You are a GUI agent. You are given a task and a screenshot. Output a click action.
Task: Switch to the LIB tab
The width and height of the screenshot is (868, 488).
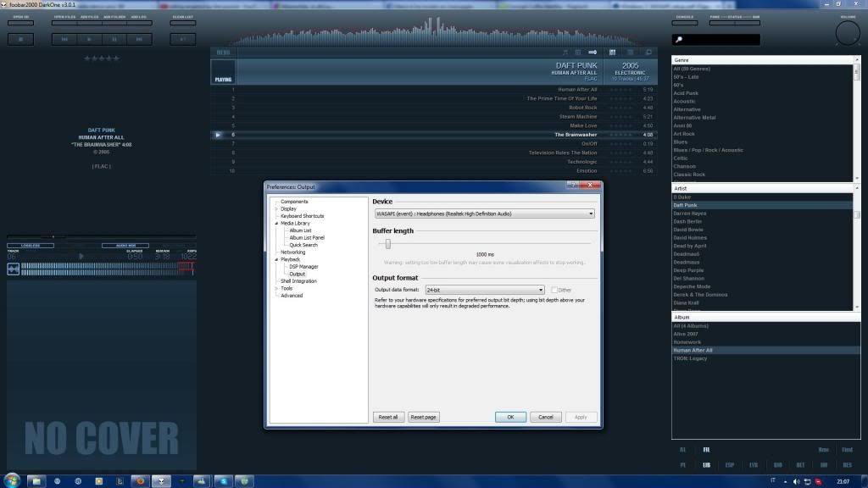706,465
